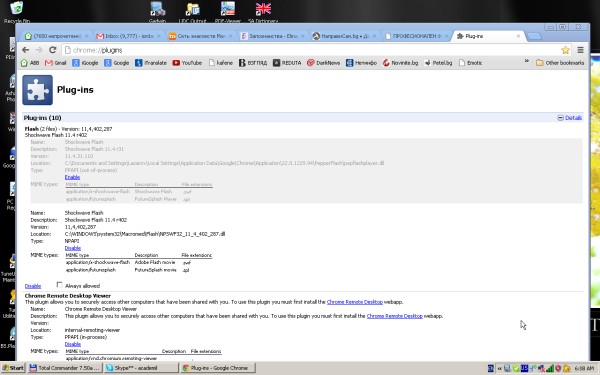The image size is (600, 375).
Task: Switch to the Запознанства - Elmaz tab
Action: (273, 36)
